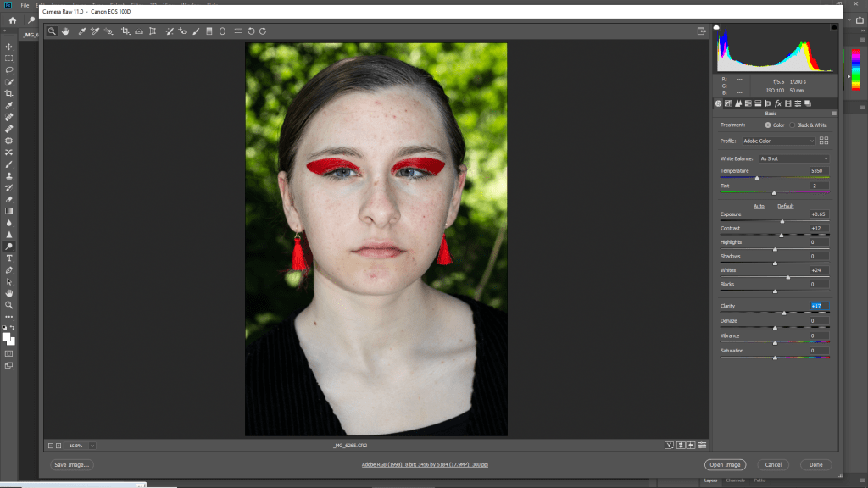Open the zoom level dropdown
Image resolution: width=868 pixels, height=488 pixels.
[x=92, y=445]
